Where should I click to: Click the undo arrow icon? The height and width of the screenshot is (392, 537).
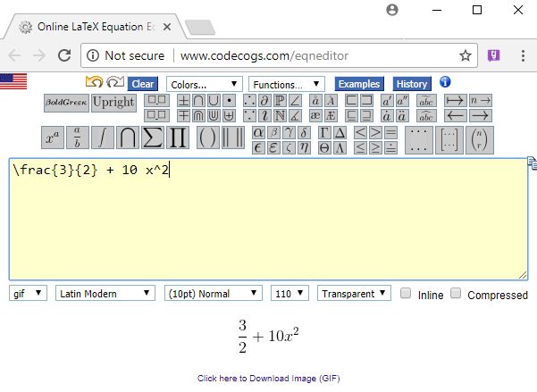coord(94,83)
